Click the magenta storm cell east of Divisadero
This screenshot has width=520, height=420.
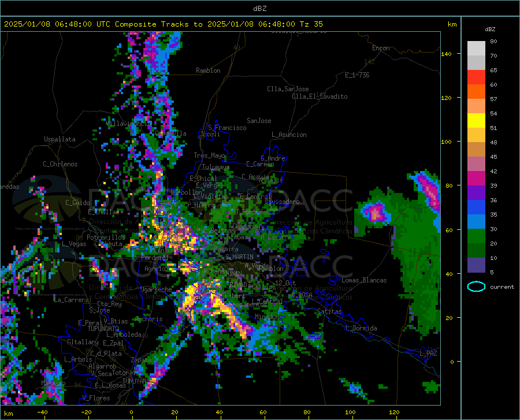[x=375, y=213]
